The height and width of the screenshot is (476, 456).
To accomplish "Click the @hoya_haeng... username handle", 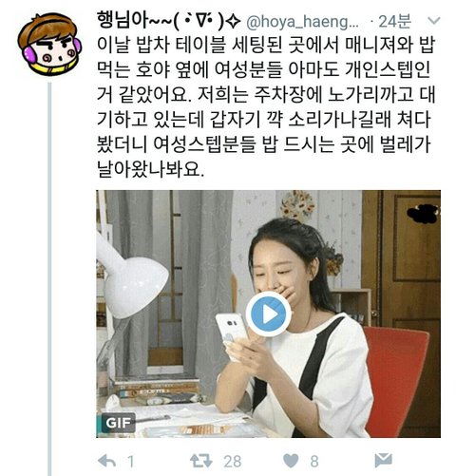I will (302, 22).
